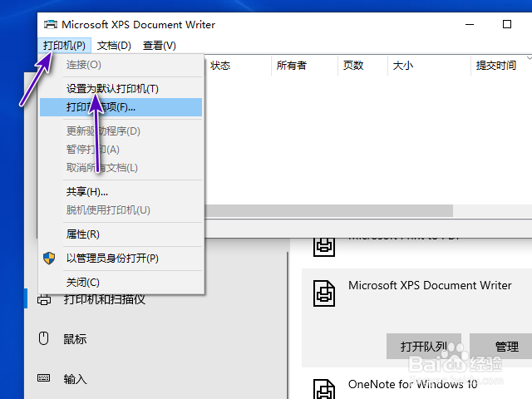Sort by the 所有者 column header
Image resolution: width=532 pixels, height=399 pixels.
point(304,65)
